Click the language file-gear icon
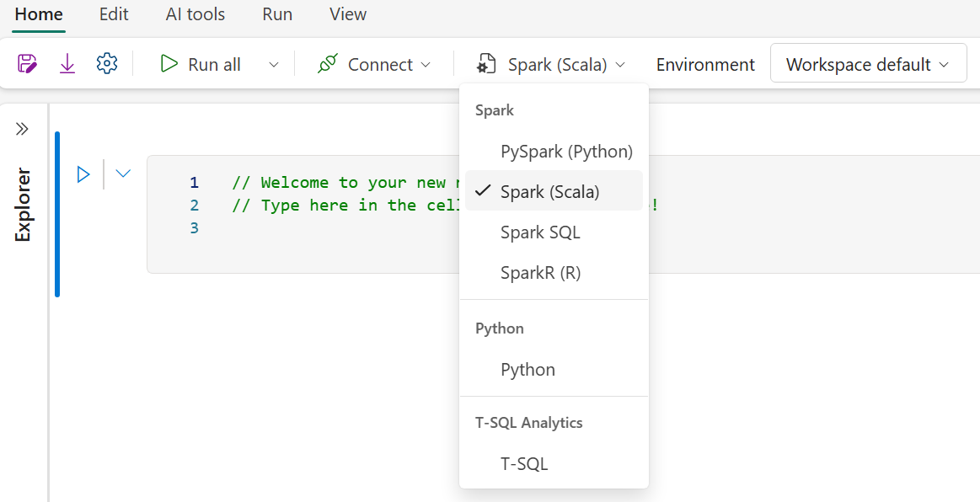The width and height of the screenshot is (980, 502). [486, 64]
